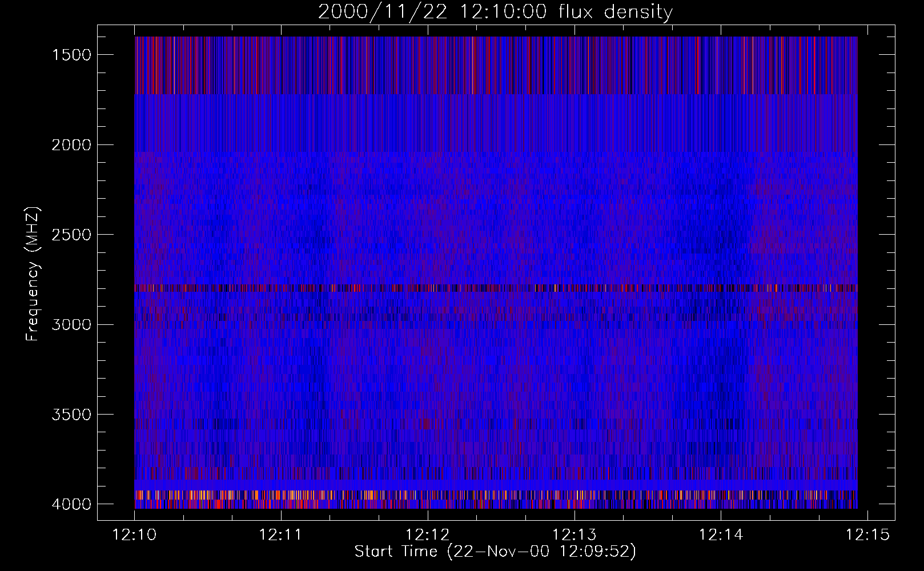Click the 12:12 time tick label
Viewport: 924px width, 571px height.
click(427, 535)
